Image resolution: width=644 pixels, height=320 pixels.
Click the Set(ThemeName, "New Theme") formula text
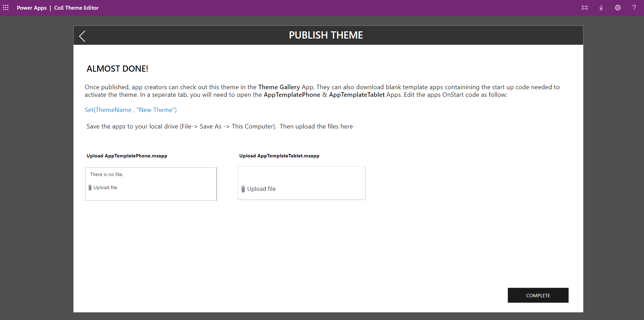pyautogui.click(x=131, y=110)
